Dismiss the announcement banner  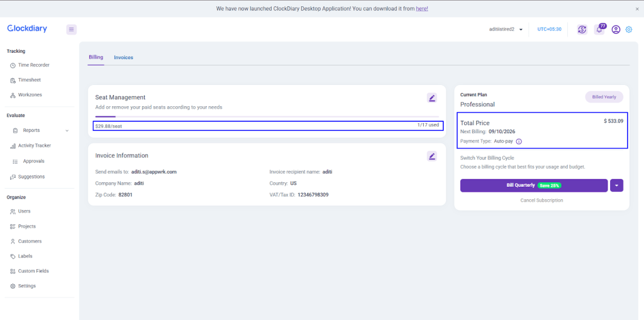(x=637, y=9)
